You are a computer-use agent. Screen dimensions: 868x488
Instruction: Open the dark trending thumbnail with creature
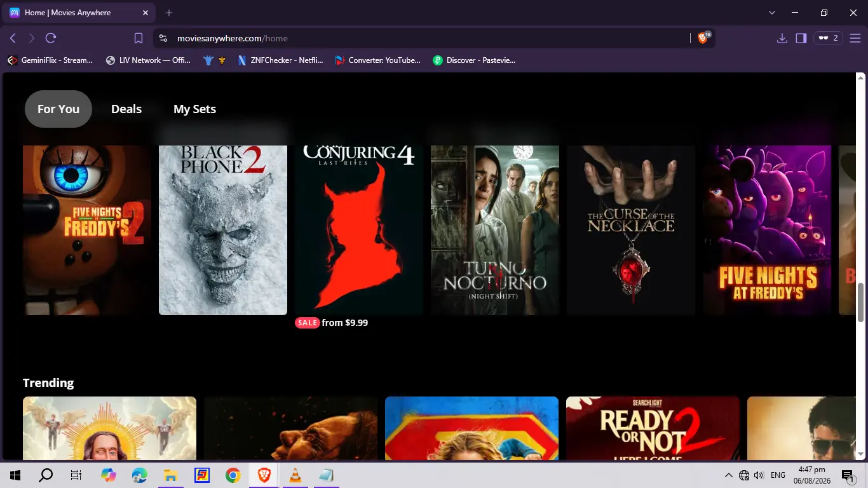tap(290, 428)
